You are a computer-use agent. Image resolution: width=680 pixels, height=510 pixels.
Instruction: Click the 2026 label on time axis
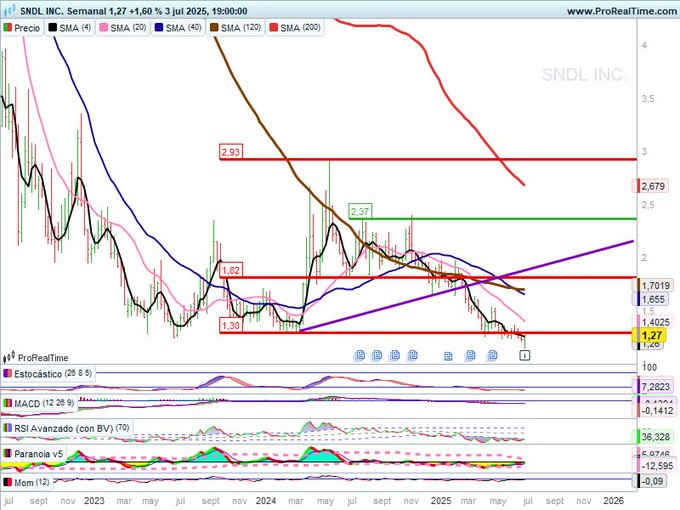pyautogui.click(x=613, y=501)
